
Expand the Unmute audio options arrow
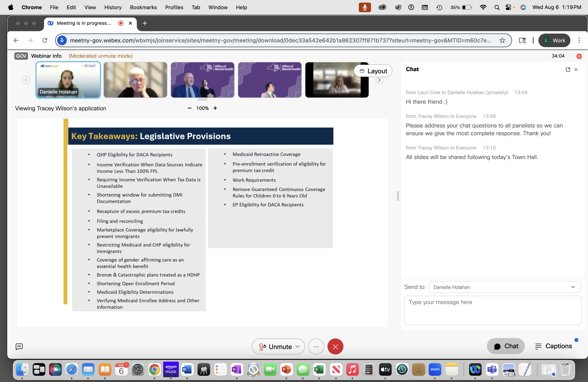[298, 346]
